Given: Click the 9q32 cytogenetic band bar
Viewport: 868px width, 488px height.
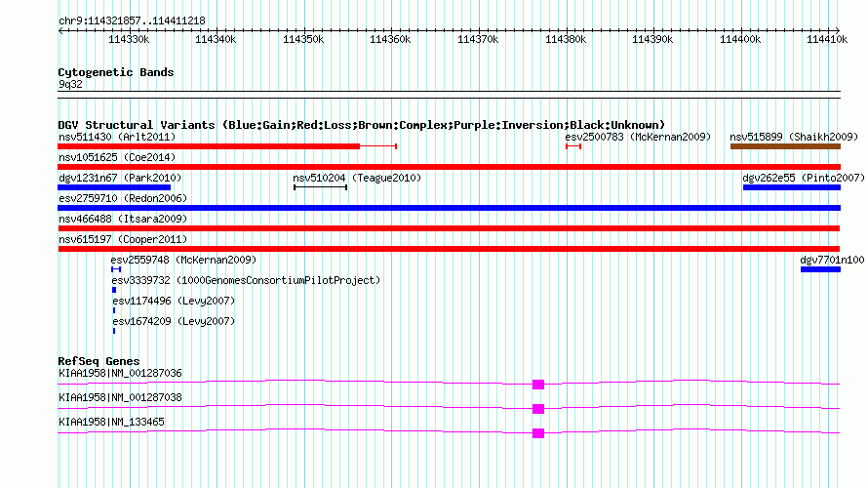Looking at the screenshot, I should tap(449, 95).
